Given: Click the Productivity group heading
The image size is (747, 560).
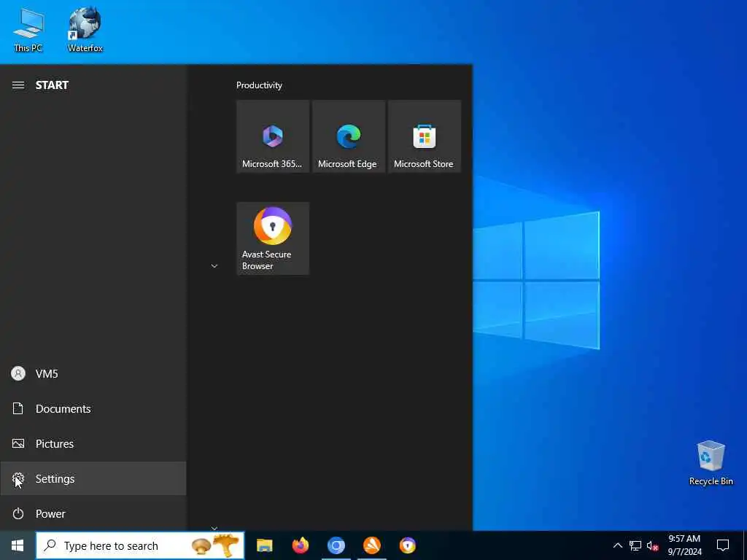Looking at the screenshot, I should point(259,85).
